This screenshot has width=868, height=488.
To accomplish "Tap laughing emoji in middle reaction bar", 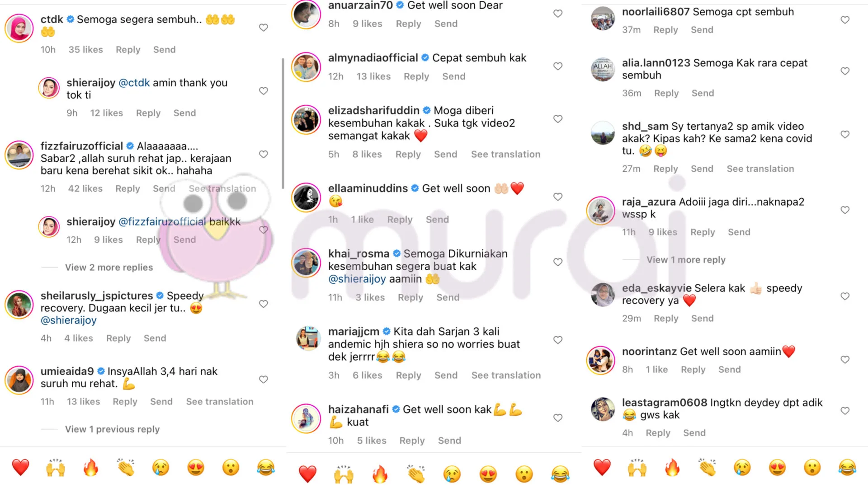I will point(560,474).
